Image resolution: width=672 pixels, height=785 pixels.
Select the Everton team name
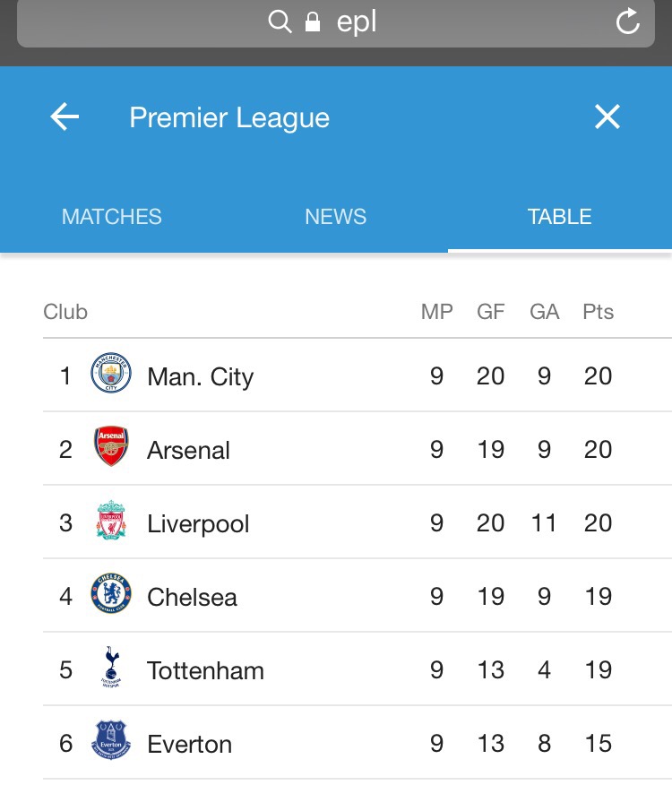(189, 744)
